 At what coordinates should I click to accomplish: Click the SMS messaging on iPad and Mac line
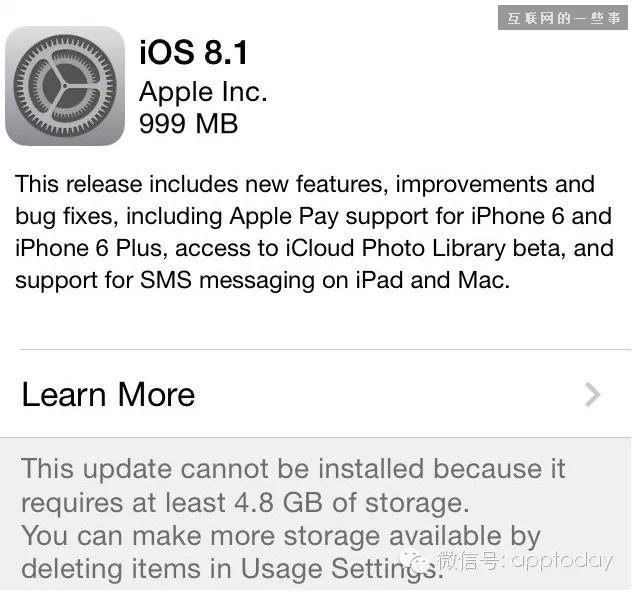(325, 280)
